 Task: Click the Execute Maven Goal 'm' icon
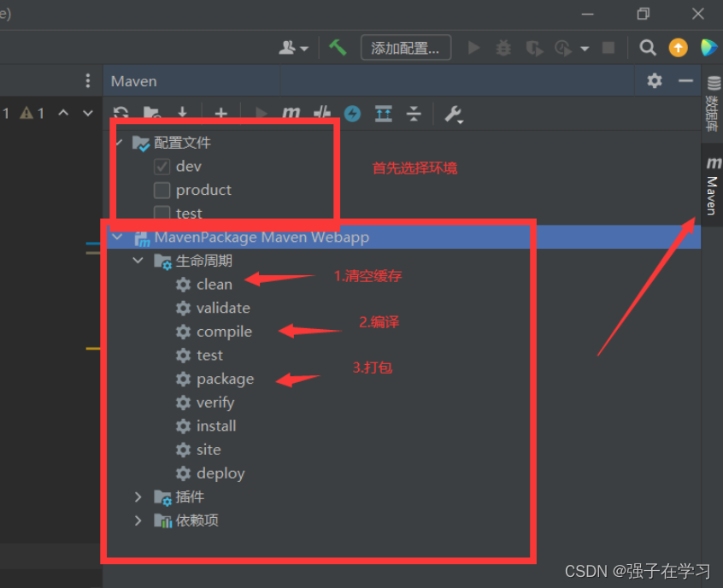[291, 113]
